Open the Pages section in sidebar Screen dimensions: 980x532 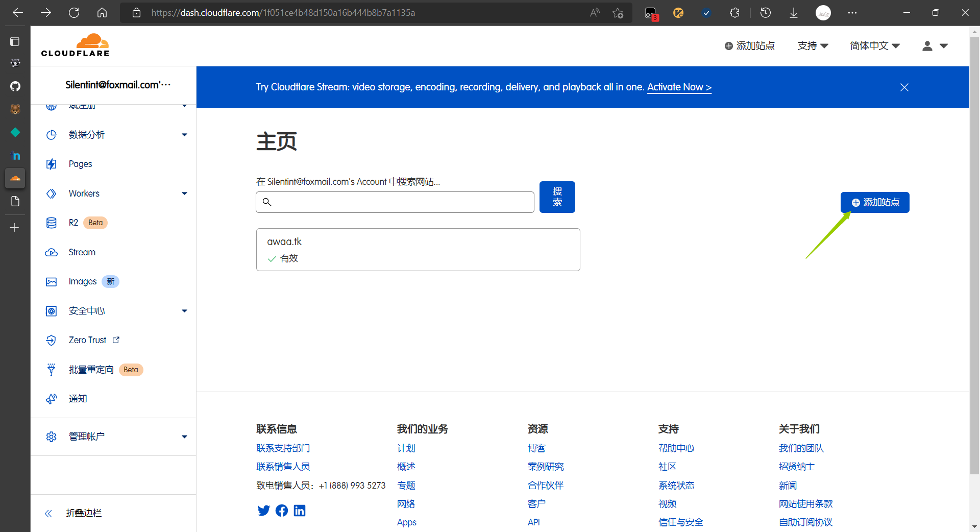tap(80, 164)
